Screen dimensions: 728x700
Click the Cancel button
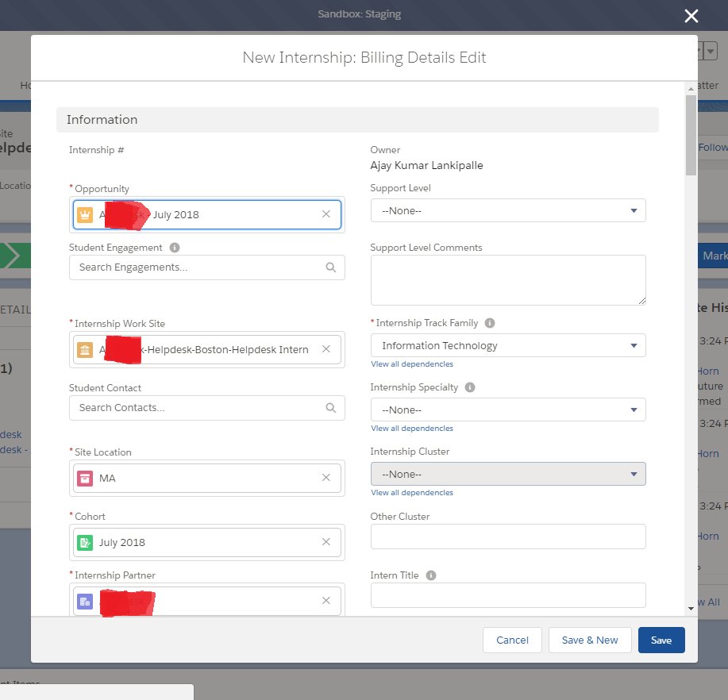click(512, 640)
